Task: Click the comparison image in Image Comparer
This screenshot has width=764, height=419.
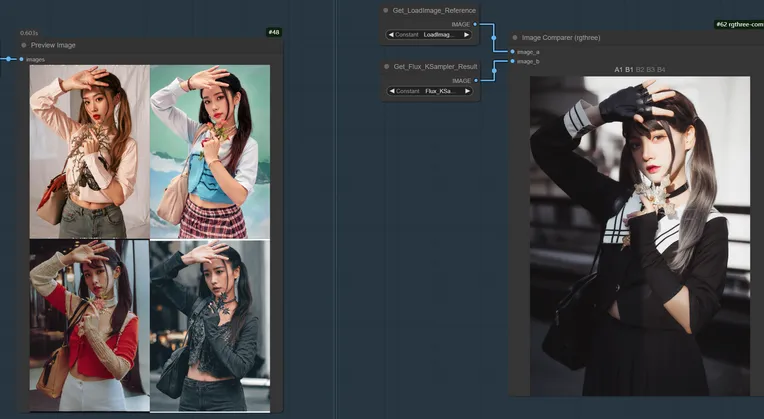Action: (640, 236)
